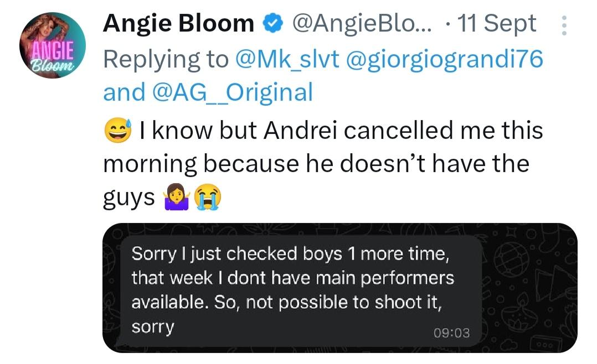Click the "Replying to" label
The height and width of the screenshot is (364, 597).
click(166, 59)
